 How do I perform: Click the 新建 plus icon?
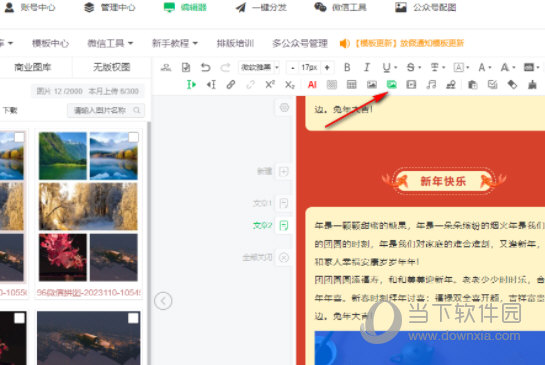284,171
